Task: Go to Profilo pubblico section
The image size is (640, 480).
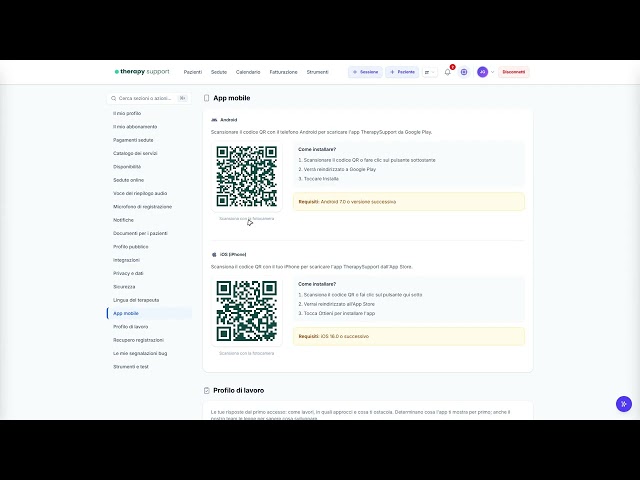Action: coord(131,247)
